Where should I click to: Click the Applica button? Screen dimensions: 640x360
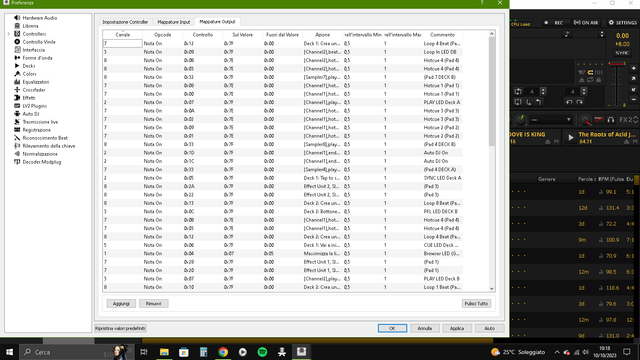(x=457, y=328)
